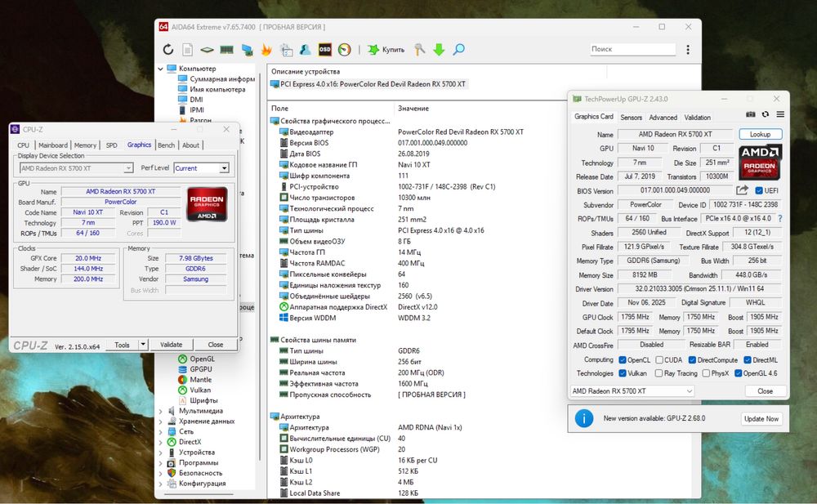Click Update Now in GPU-Z notification
The width and height of the screenshot is (817, 504).
(x=761, y=419)
